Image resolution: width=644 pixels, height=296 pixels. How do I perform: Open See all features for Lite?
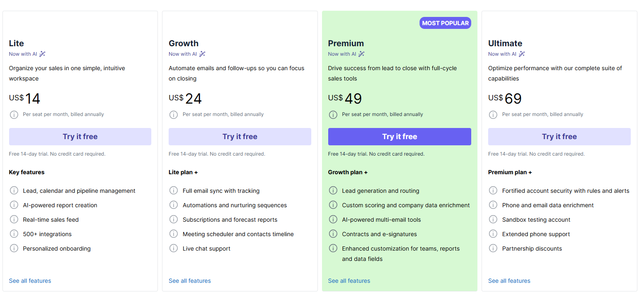(30, 281)
